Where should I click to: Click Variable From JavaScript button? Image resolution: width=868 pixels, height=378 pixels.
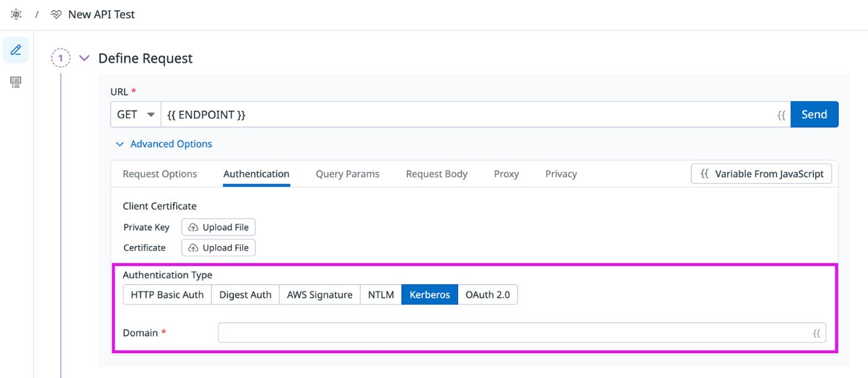pyautogui.click(x=761, y=174)
